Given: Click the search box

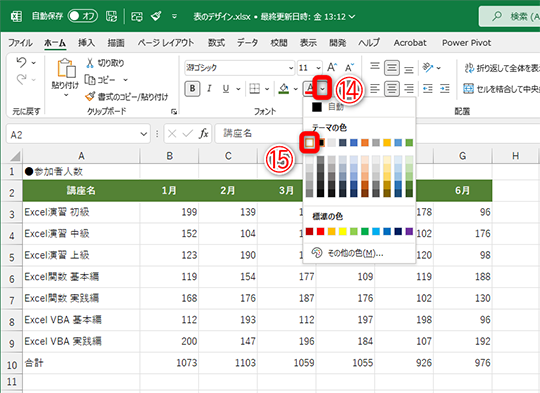Looking at the screenshot, I should pos(510,16).
